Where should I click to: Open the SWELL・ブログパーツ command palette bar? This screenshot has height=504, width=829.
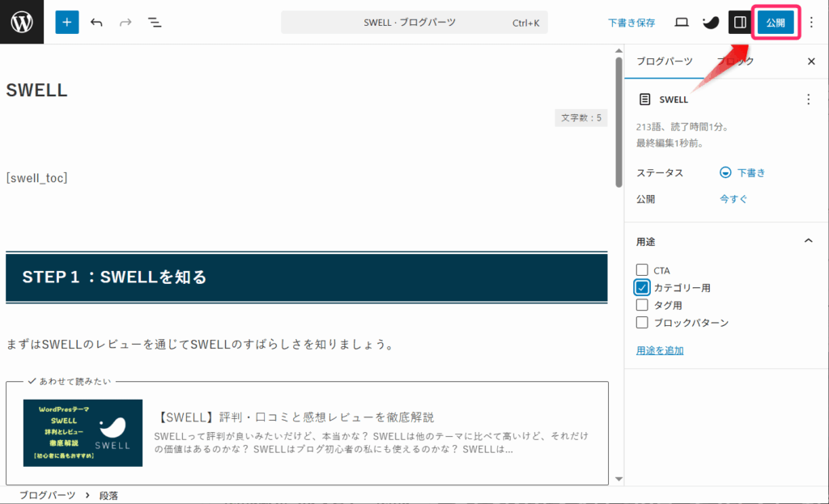point(414,22)
